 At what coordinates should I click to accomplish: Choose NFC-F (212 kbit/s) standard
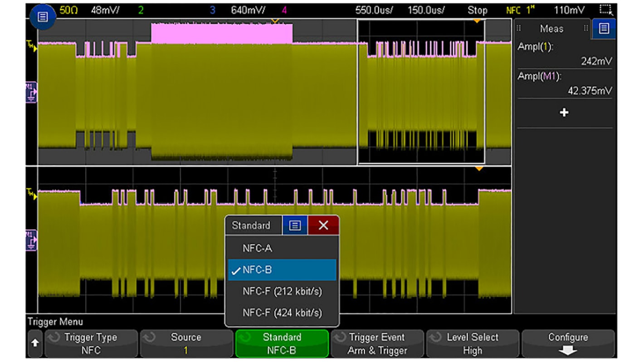point(282,291)
